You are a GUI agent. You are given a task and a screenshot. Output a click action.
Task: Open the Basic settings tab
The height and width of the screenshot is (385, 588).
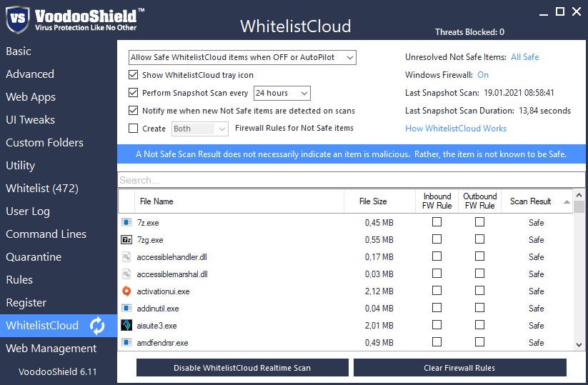(19, 51)
